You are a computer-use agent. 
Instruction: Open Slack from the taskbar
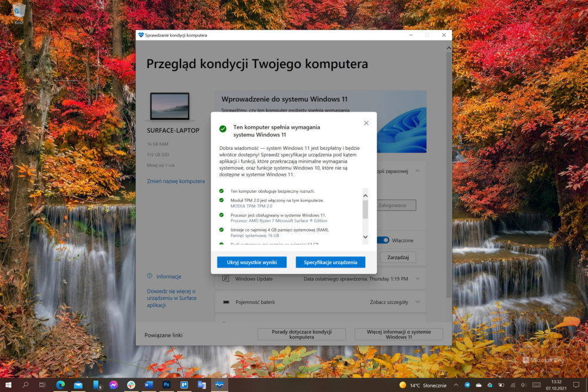131,385
